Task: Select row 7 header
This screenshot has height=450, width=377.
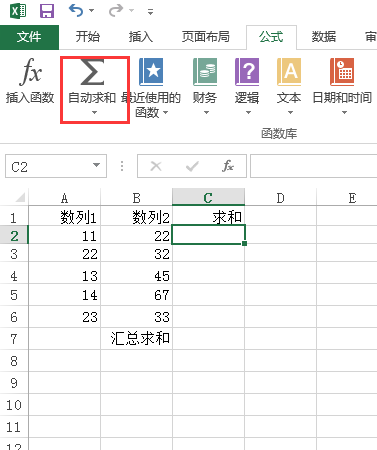Action: (x=14, y=339)
